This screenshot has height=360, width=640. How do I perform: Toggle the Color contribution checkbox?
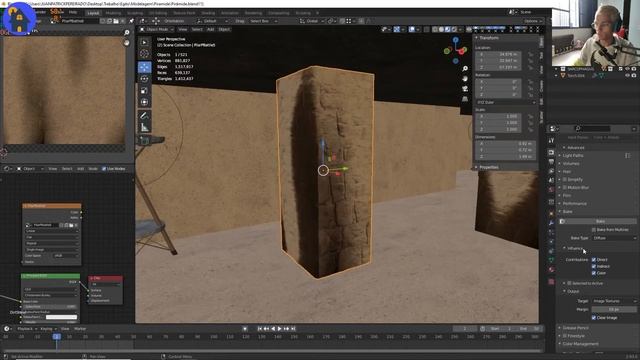click(x=594, y=273)
